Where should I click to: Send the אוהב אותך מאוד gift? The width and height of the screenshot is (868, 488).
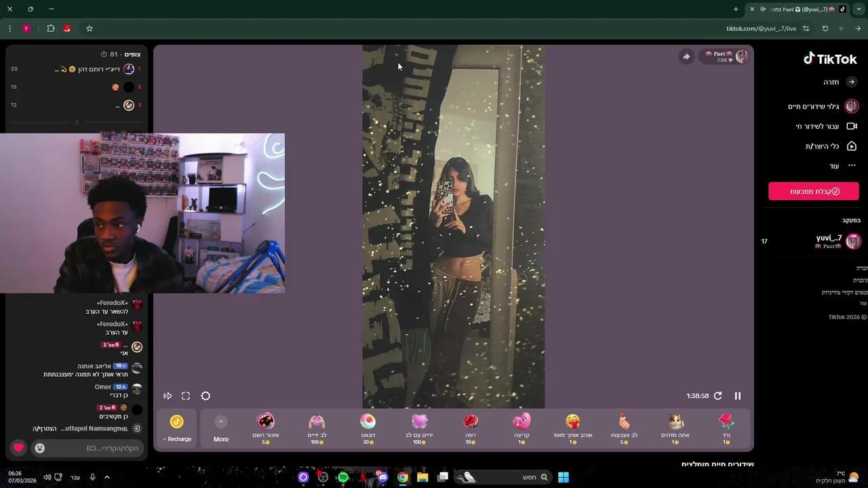coord(573,428)
